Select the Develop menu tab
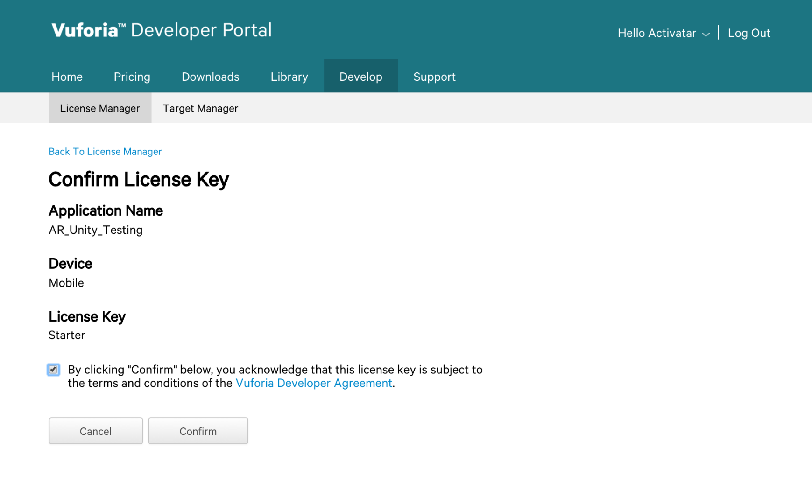Screen dimensions: 812x504 (361, 76)
